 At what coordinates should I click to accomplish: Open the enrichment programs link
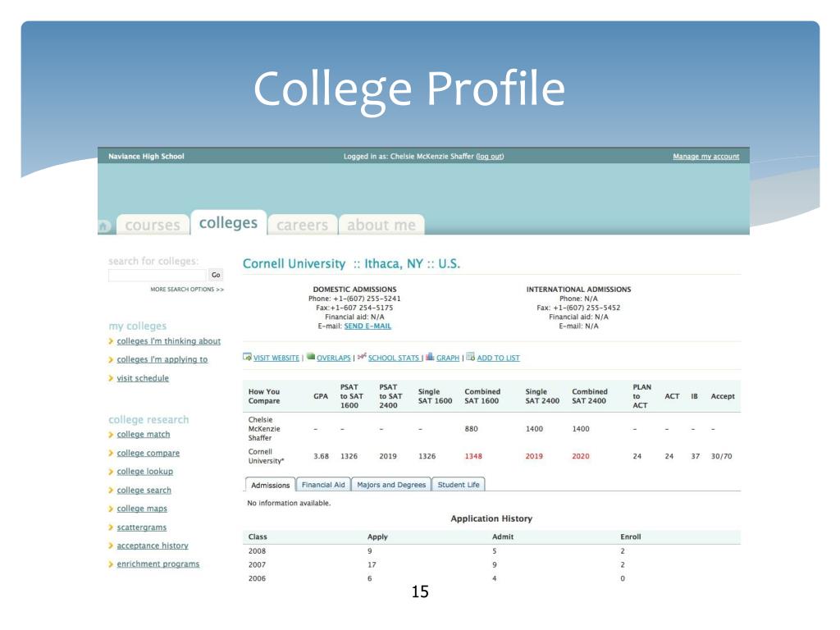[158, 564]
